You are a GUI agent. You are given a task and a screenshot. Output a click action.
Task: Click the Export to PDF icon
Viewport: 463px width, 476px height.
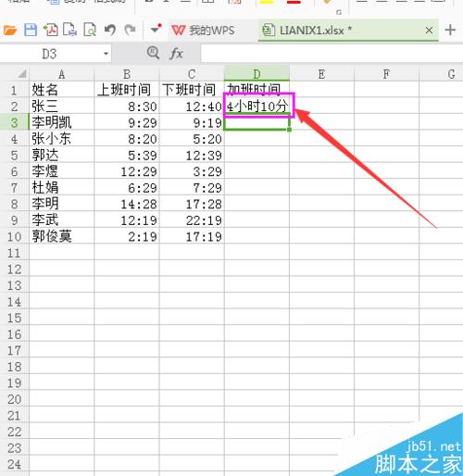pyautogui.click(x=51, y=30)
